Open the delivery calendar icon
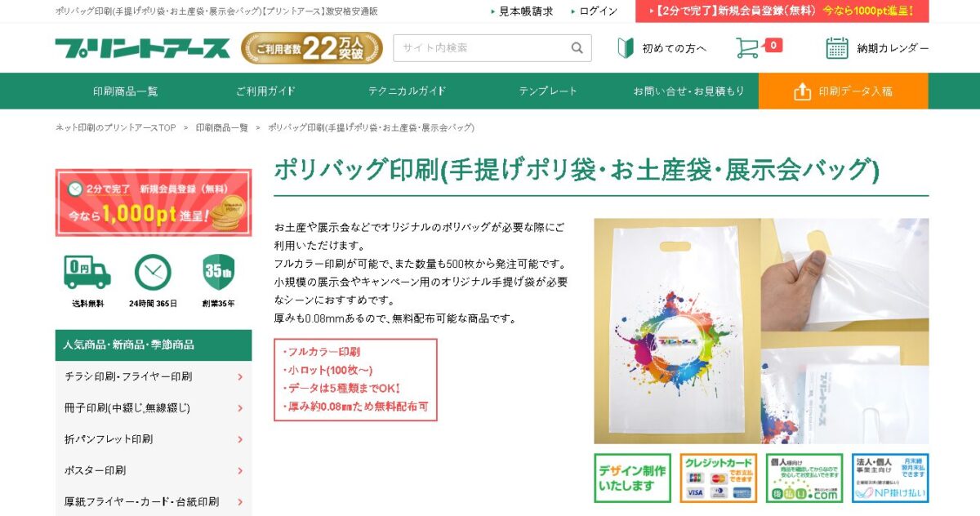 [x=837, y=48]
